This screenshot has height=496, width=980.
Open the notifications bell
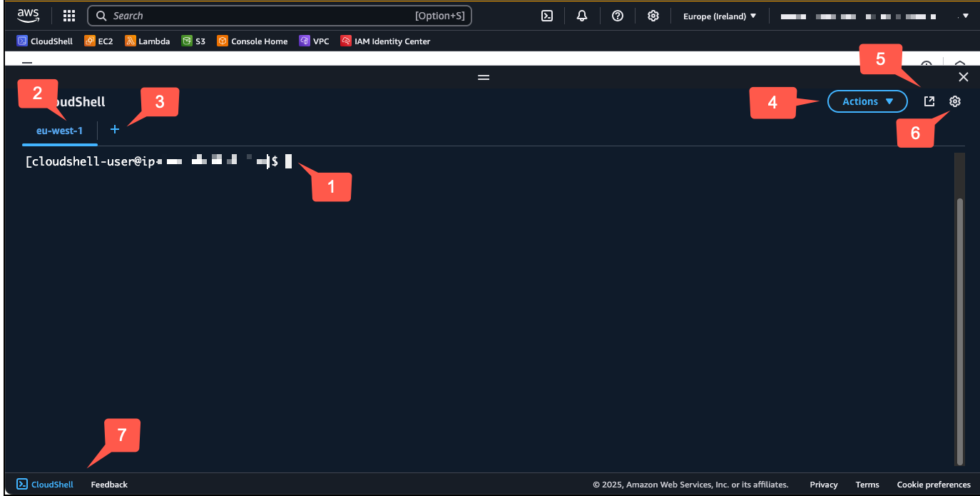pyautogui.click(x=582, y=15)
